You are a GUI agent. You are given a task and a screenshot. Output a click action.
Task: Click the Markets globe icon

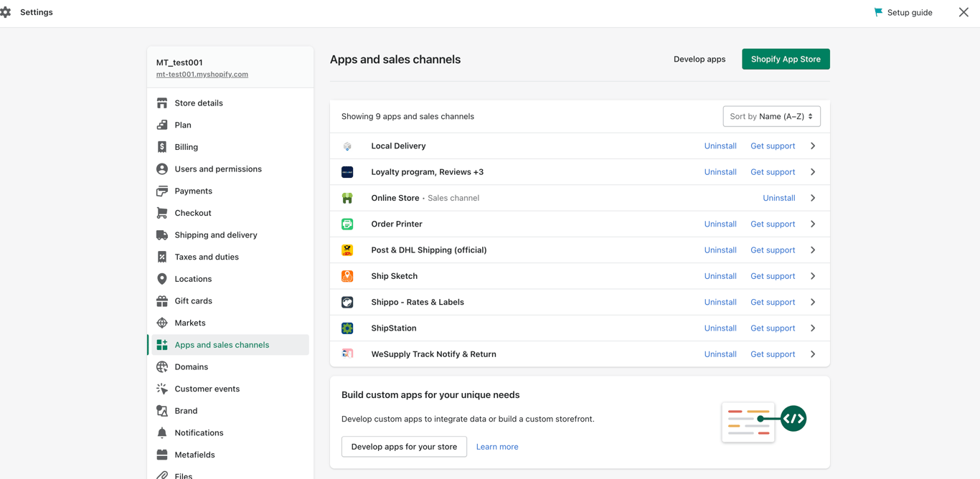coord(162,323)
